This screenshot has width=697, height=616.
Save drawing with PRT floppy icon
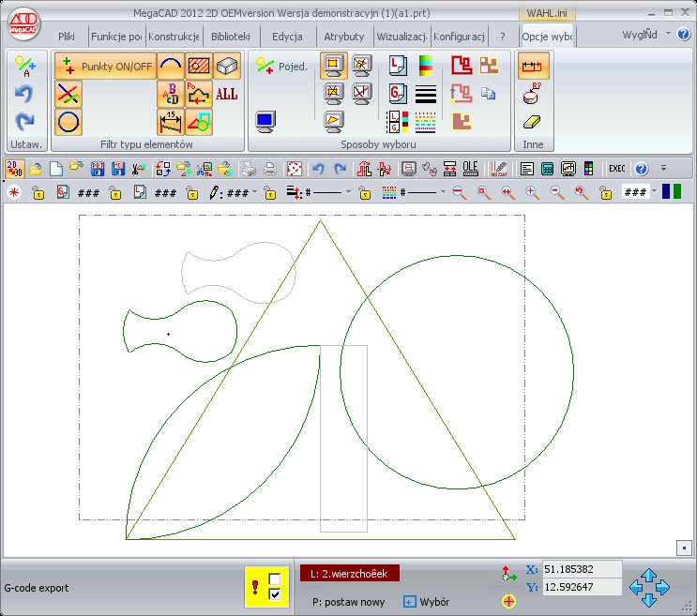coord(98,169)
